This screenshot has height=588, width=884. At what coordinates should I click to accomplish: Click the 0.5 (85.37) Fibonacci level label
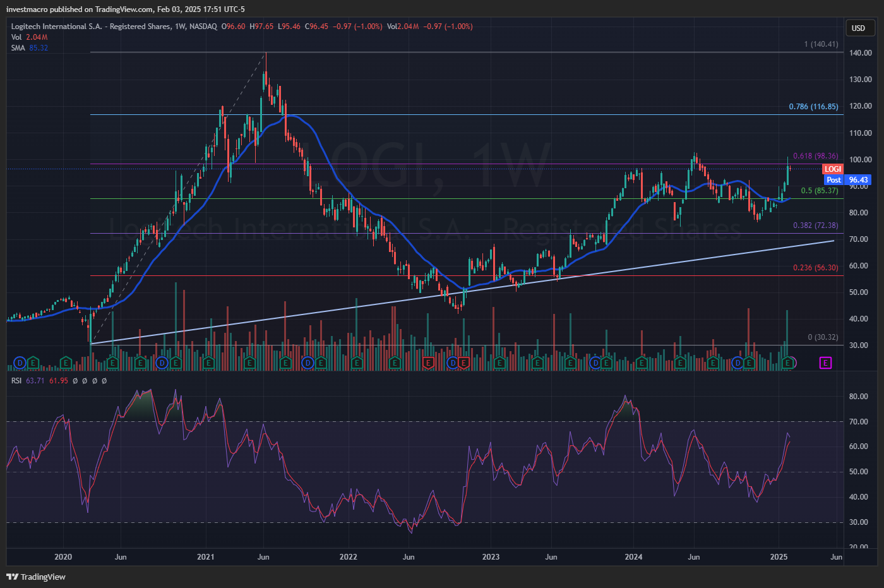click(x=819, y=191)
